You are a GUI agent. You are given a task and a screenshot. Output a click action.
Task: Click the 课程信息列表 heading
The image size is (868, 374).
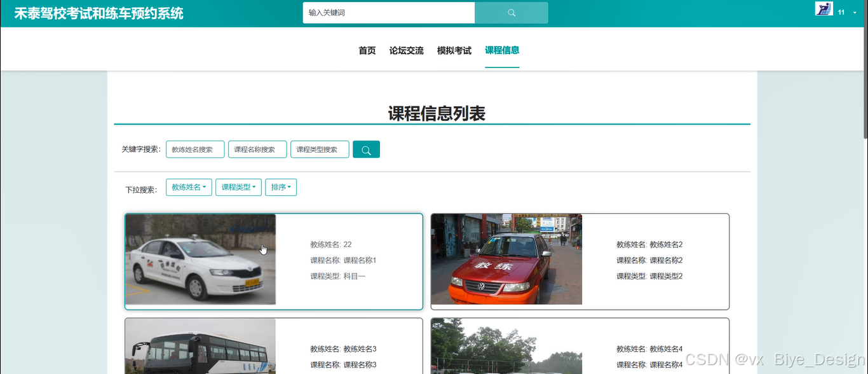pyautogui.click(x=437, y=114)
